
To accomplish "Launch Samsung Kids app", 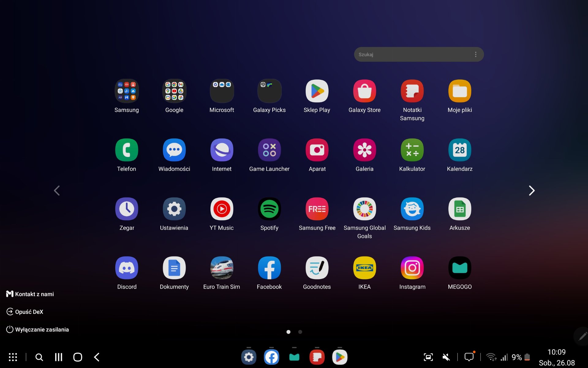I will (412, 209).
